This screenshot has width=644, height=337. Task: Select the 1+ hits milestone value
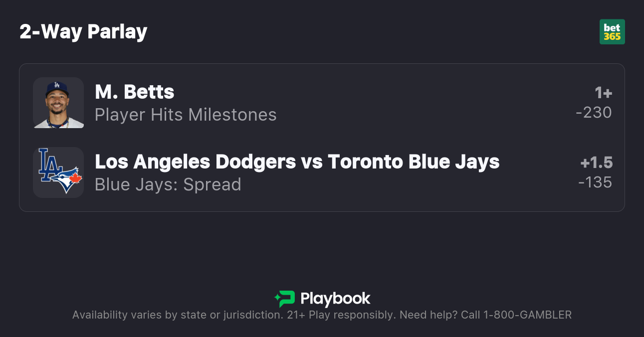click(603, 93)
